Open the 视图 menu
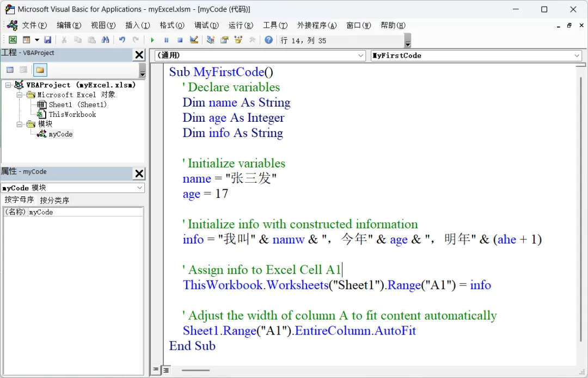The height and width of the screenshot is (378, 588). (x=103, y=26)
